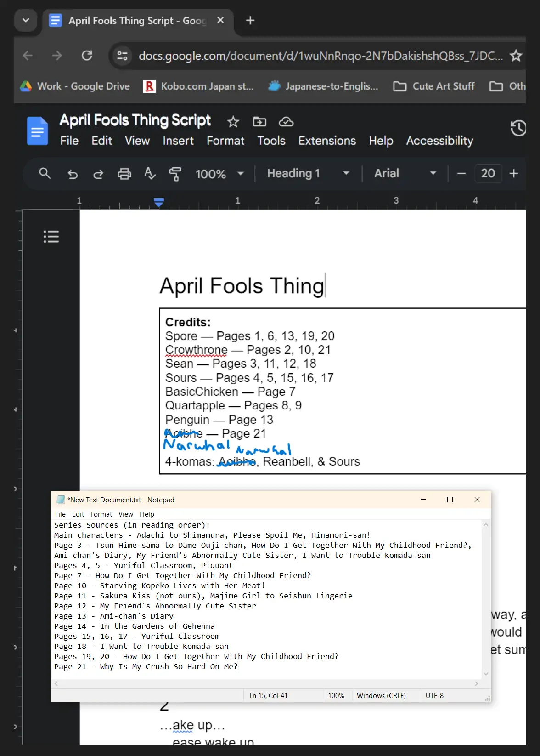Undo the last edit in Docs
The height and width of the screenshot is (756, 540).
pyautogui.click(x=73, y=174)
